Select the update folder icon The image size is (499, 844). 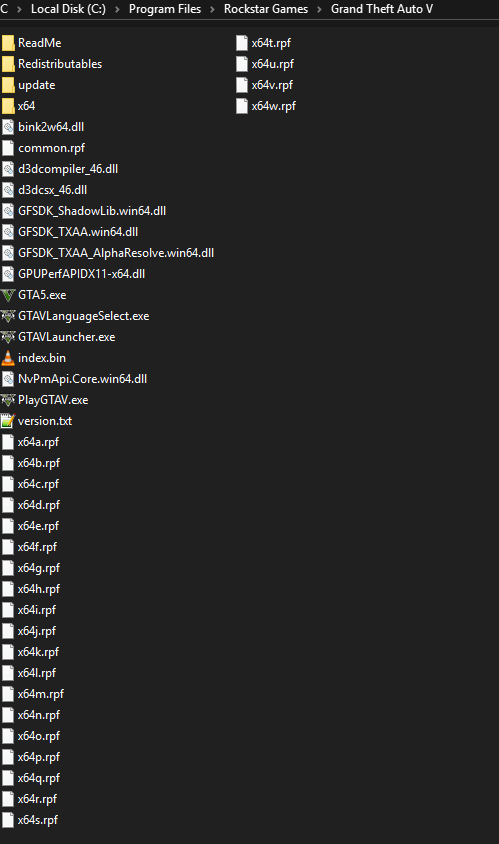pyautogui.click(x=8, y=85)
